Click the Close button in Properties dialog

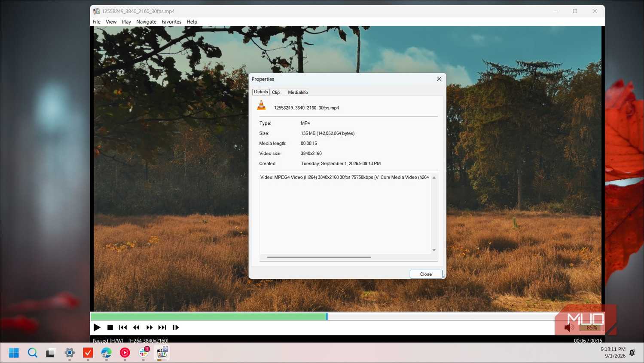tap(426, 274)
